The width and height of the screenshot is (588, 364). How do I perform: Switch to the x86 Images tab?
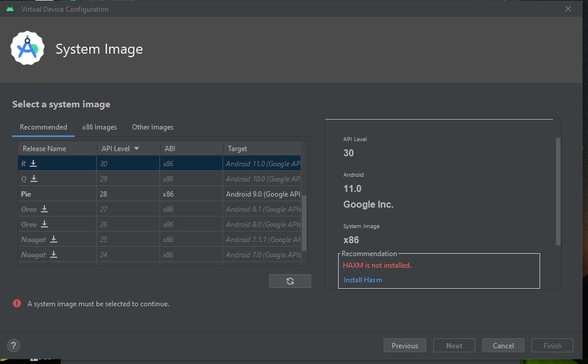[x=99, y=127]
